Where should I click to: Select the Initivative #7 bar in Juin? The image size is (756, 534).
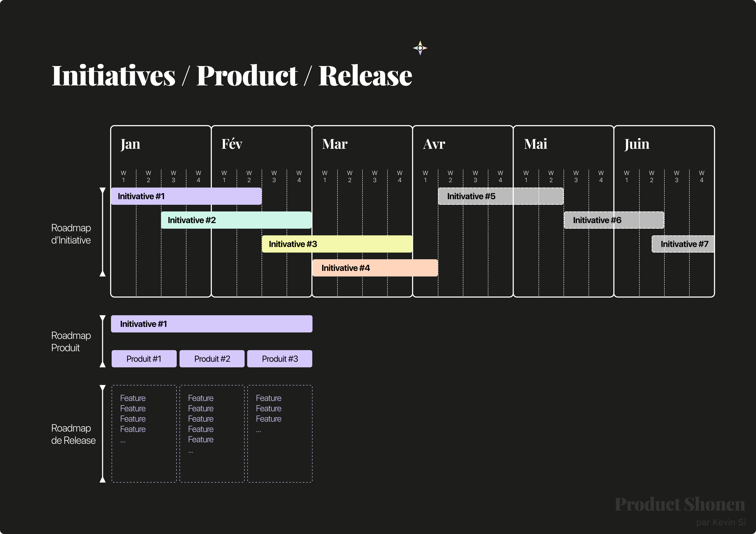click(683, 244)
